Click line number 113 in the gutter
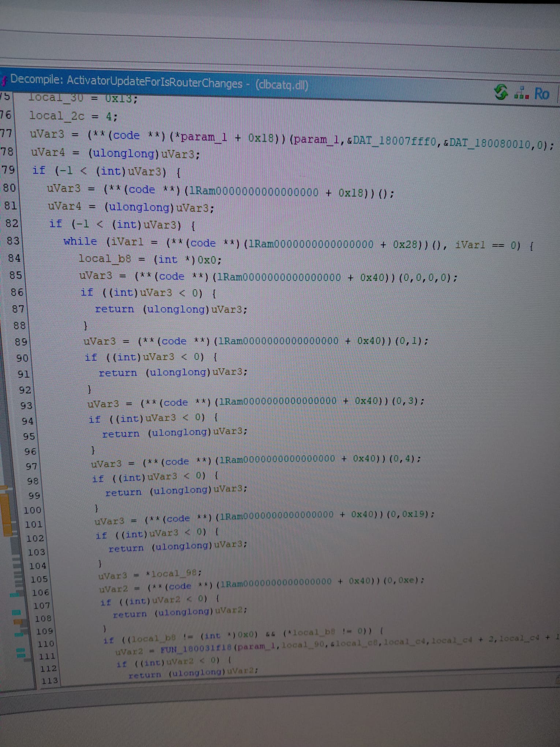 [x=49, y=681]
